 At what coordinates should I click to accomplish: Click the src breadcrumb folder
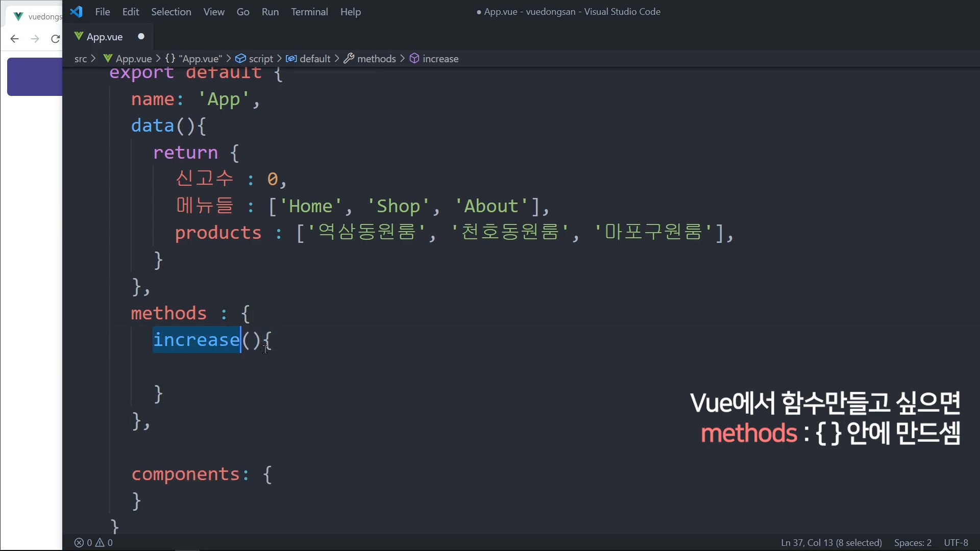tap(81, 59)
